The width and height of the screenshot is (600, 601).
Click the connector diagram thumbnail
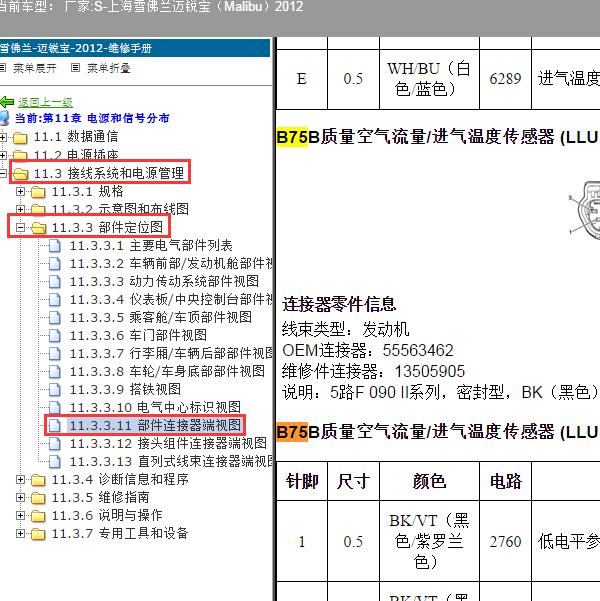tap(584, 210)
